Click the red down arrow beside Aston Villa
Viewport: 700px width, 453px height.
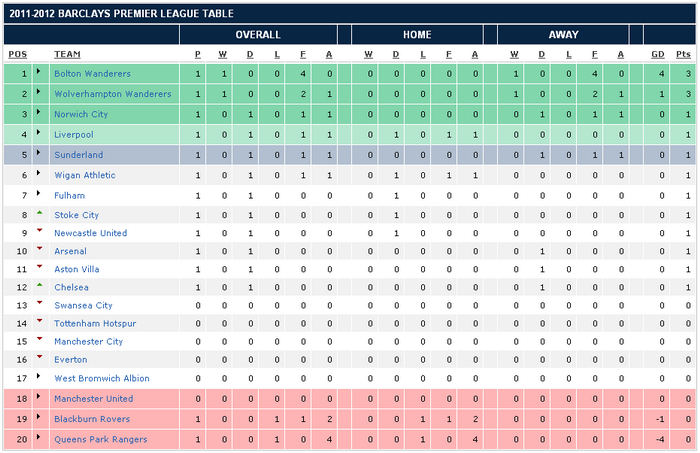click(x=39, y=267)
